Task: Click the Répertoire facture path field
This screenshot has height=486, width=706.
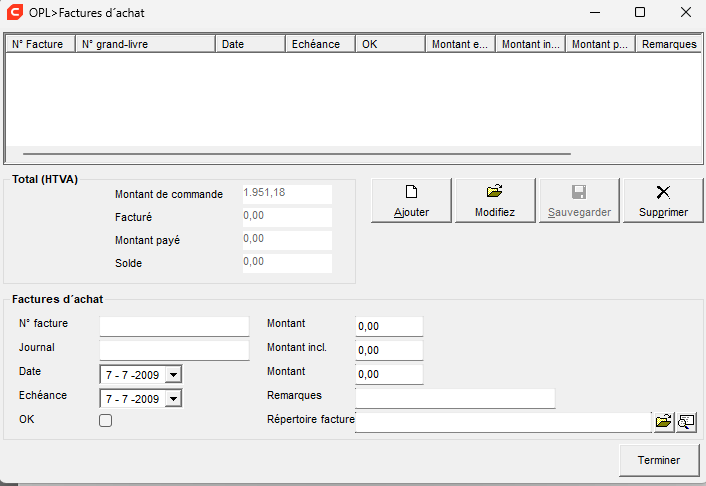Action: coord(503,422)
